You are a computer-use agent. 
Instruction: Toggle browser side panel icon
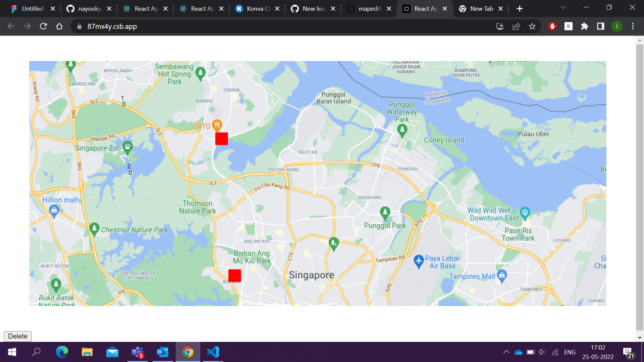tap(601, 26)
